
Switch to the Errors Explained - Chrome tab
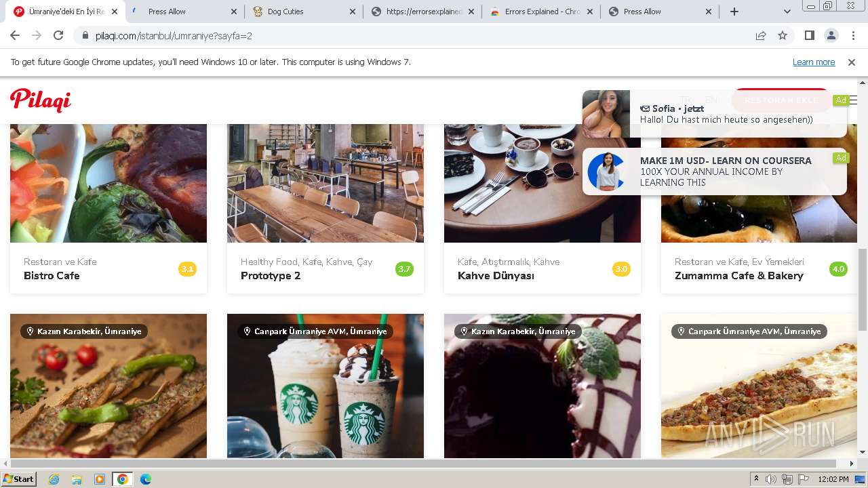(541, 12)
